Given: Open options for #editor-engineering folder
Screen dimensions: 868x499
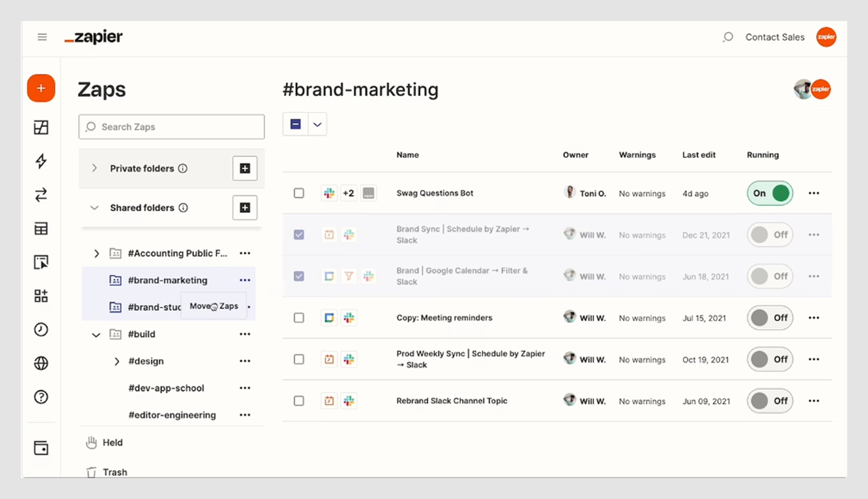Looking at the screenshot, I should [x=245, y=415].
